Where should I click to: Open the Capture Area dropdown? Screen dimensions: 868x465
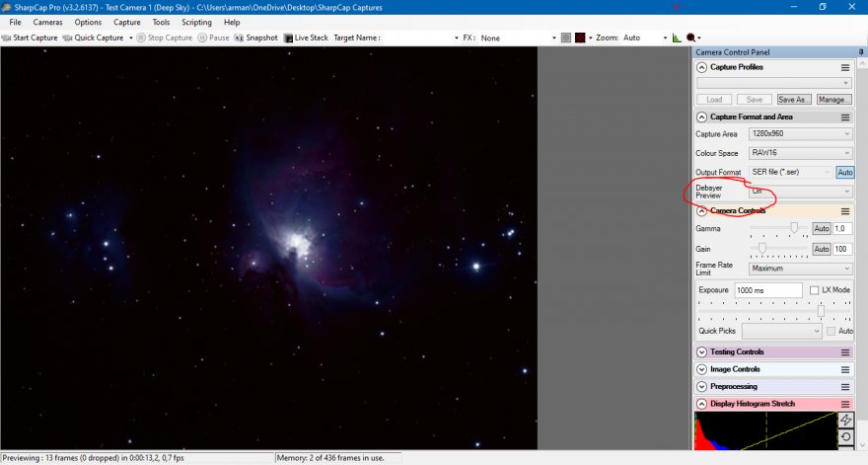pyautogui.click(x=800, y=134)
